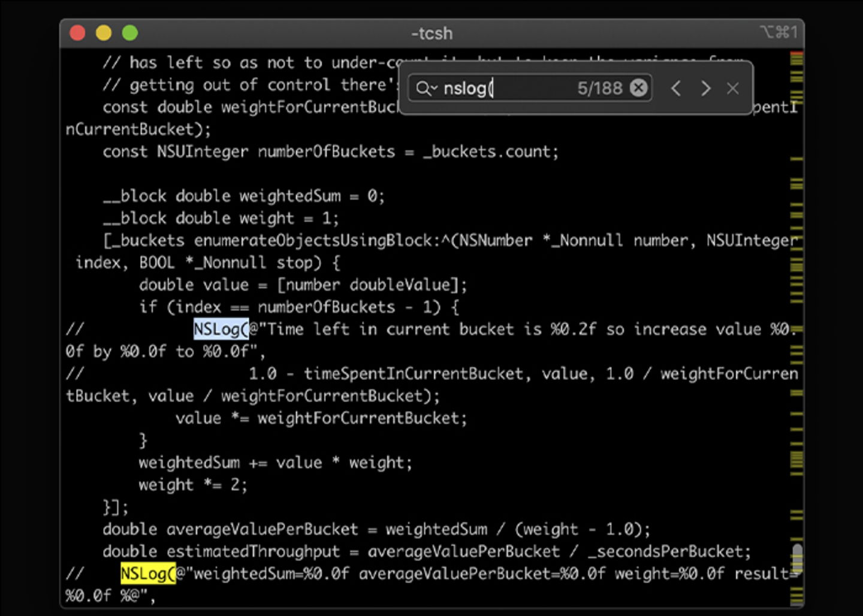Click 'weightedSum += value * weight;' line

coord(276,462)
